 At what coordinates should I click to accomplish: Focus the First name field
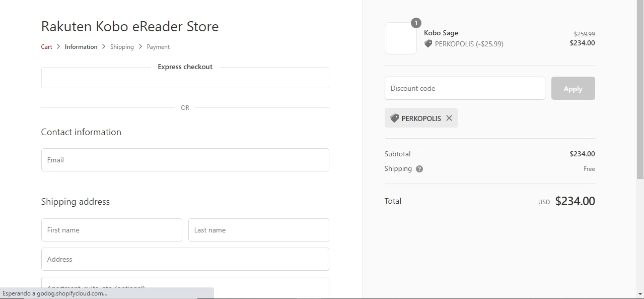point(111,230)
